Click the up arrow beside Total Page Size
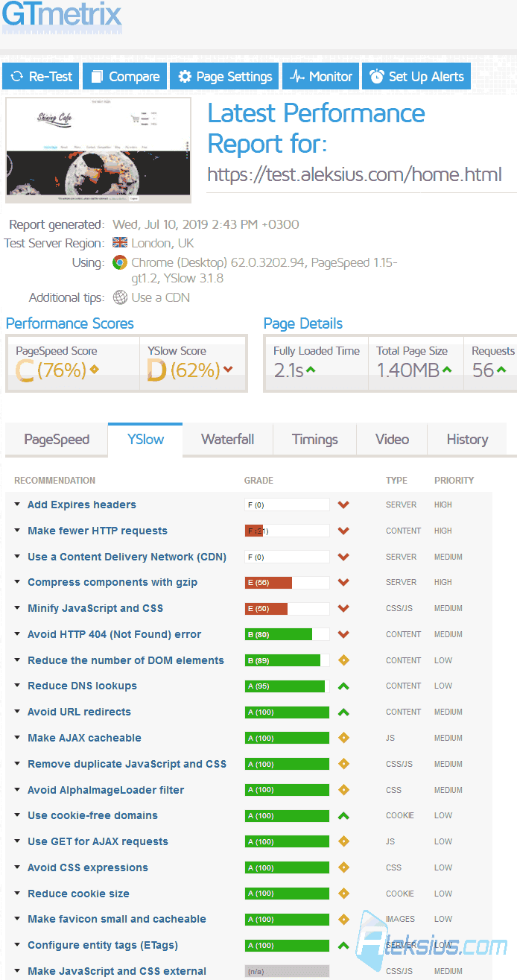Screen dimensions: 517x980 (447, 369)
